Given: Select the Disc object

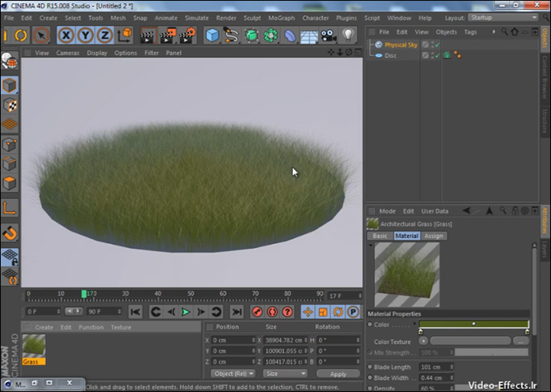Looking at the screenshot, I should 390,56.
